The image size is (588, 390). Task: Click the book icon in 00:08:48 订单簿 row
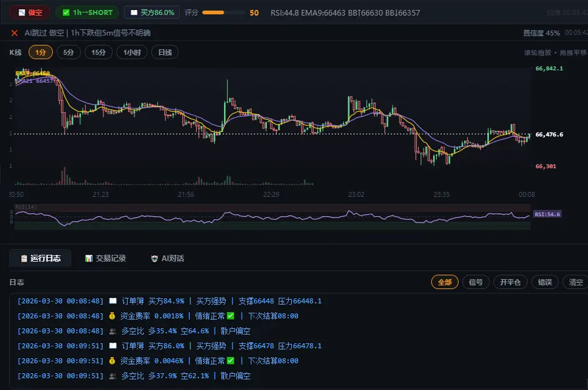pos(113,301)
